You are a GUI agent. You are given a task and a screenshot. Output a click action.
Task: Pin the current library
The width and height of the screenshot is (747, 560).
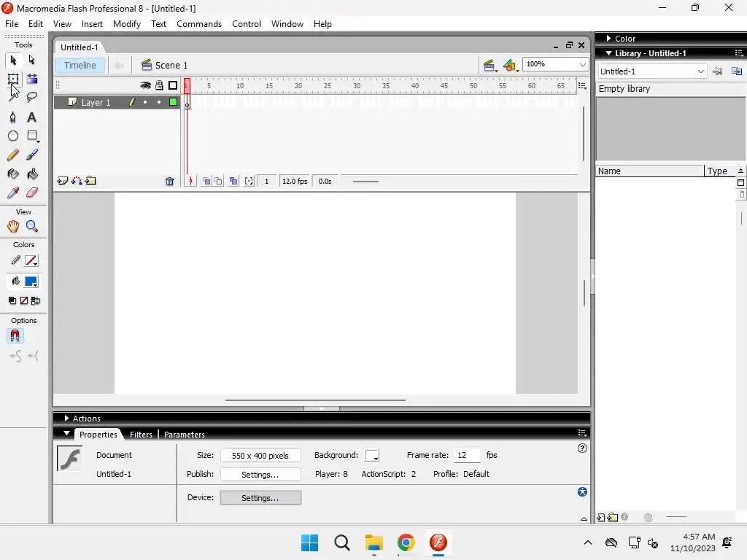click(718, 71)
